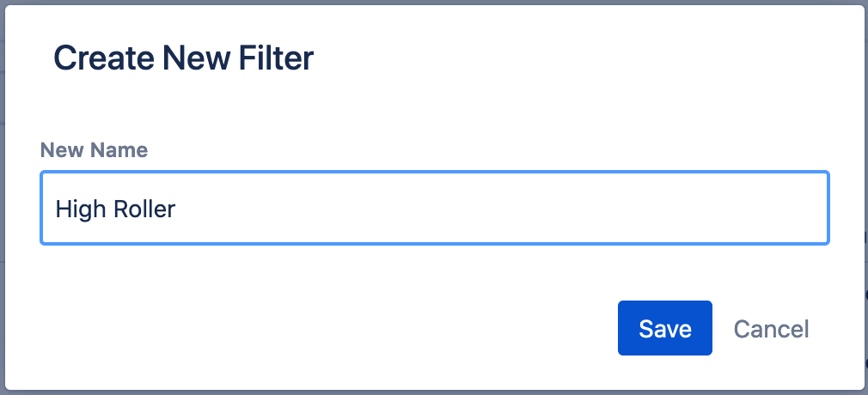
Task: Click the "Create New Filter" heading
Action: 183,58
